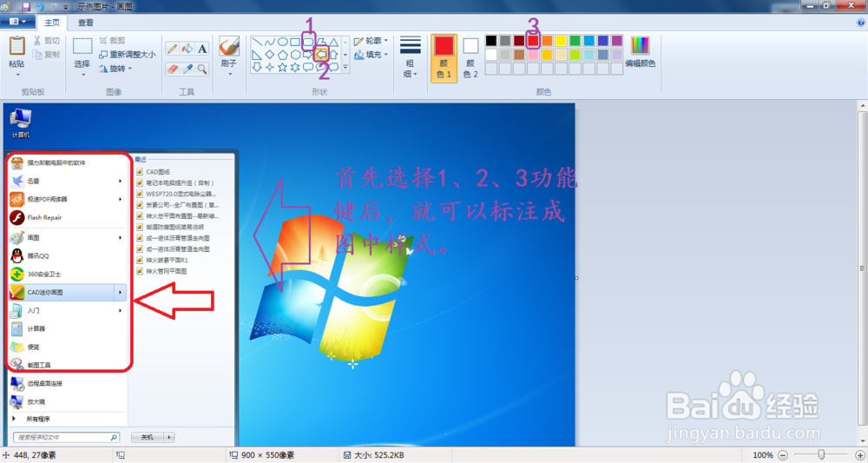Activate 颜色 1 foreground color box
Screen dimensions: 868x463
click(x=444, y=58)
